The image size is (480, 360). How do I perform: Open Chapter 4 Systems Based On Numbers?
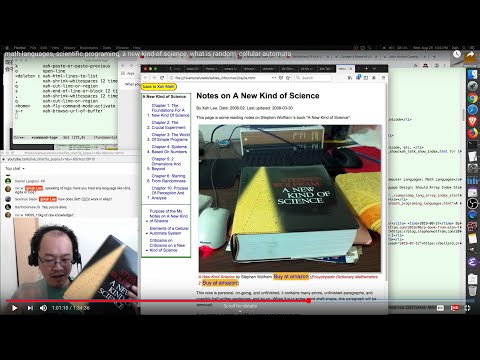coord(169,149)
